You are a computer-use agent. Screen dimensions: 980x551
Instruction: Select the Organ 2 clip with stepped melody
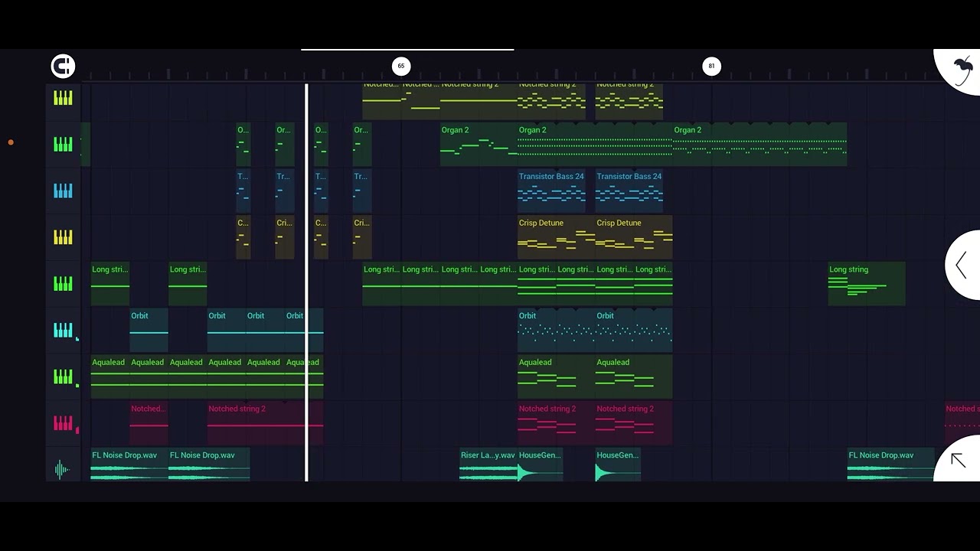pos(479,144)
